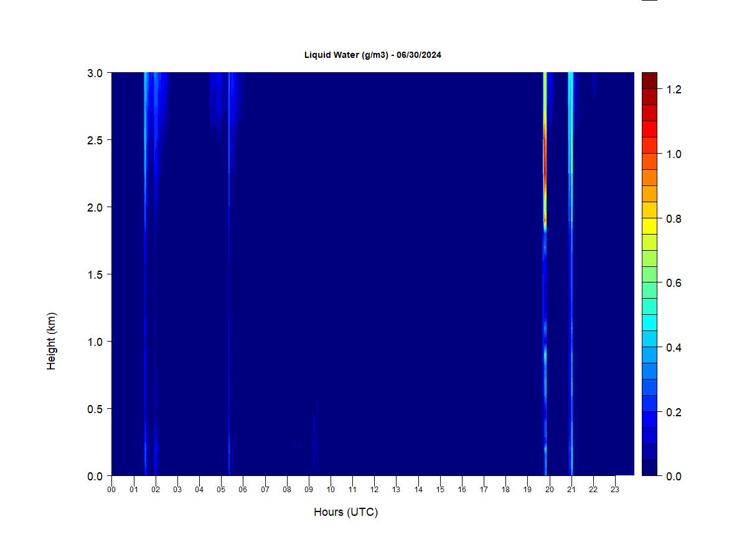
Task: Click hour 23 on the time axis
Action: coord(615,490)
